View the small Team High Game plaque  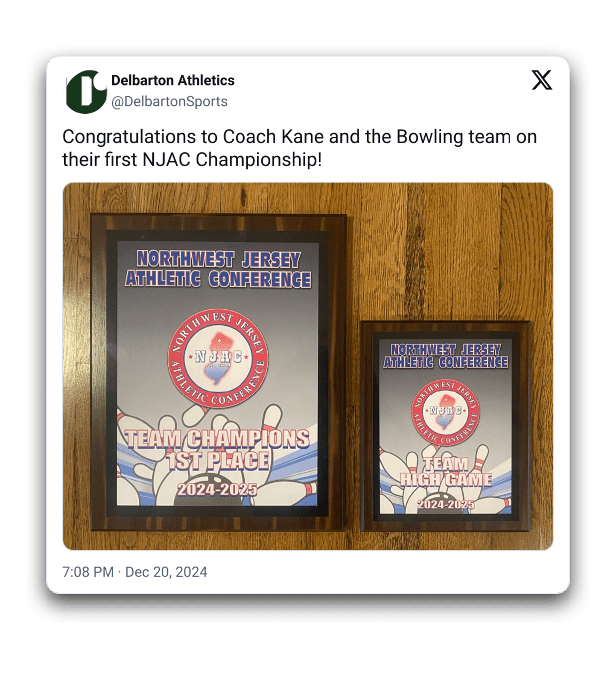coord(445,426)
